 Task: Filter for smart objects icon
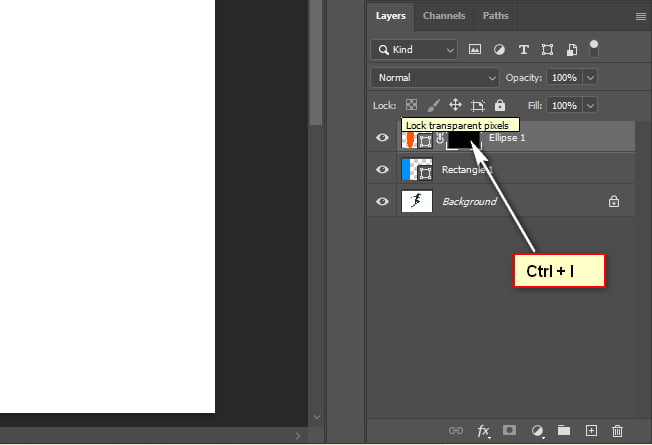point(572,50)
